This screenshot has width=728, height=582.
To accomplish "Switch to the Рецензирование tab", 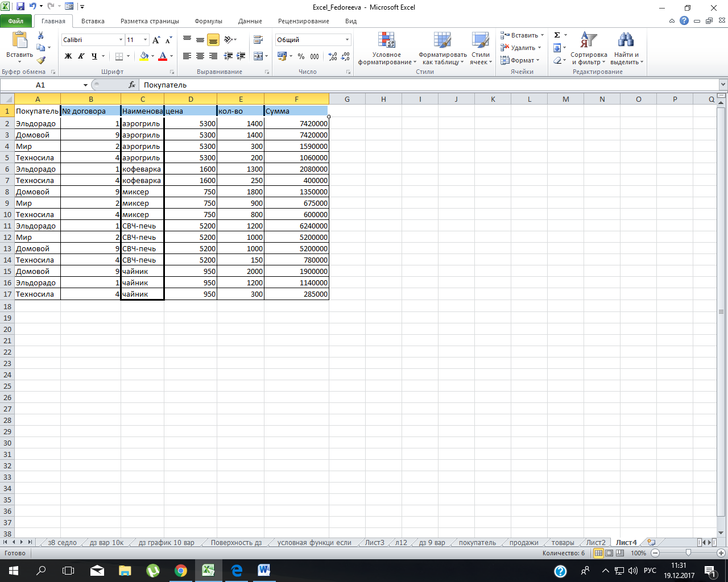I will (x=304, y=21).
